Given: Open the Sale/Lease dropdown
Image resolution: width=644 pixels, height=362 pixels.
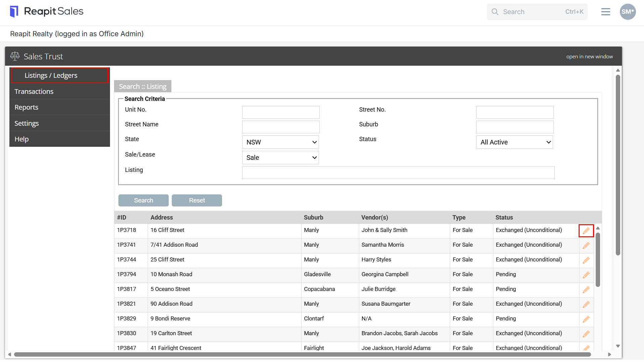Looking at the screenshot, I should (x=280, y=158).
